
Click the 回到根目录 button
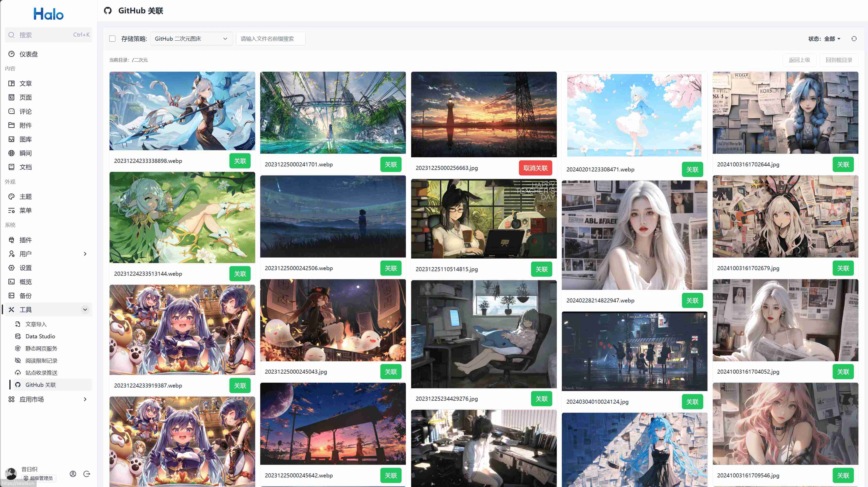[x=838, y=60]
